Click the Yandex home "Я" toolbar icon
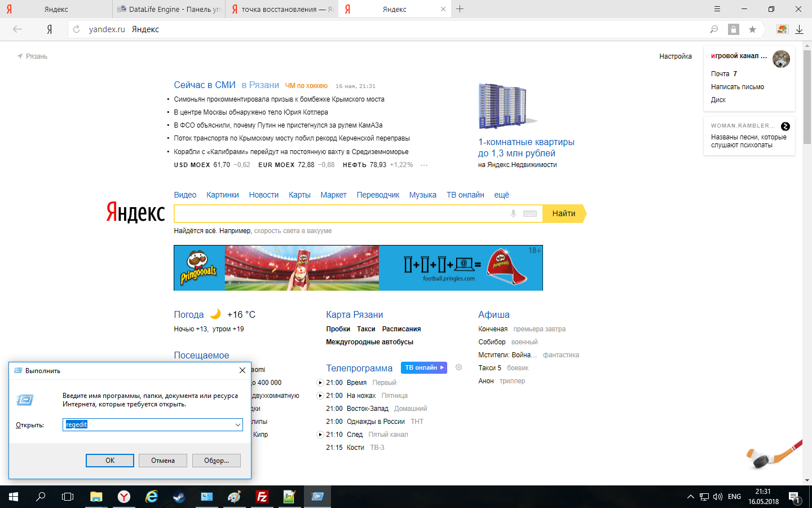Screen dimensions: 812x508 50,29
